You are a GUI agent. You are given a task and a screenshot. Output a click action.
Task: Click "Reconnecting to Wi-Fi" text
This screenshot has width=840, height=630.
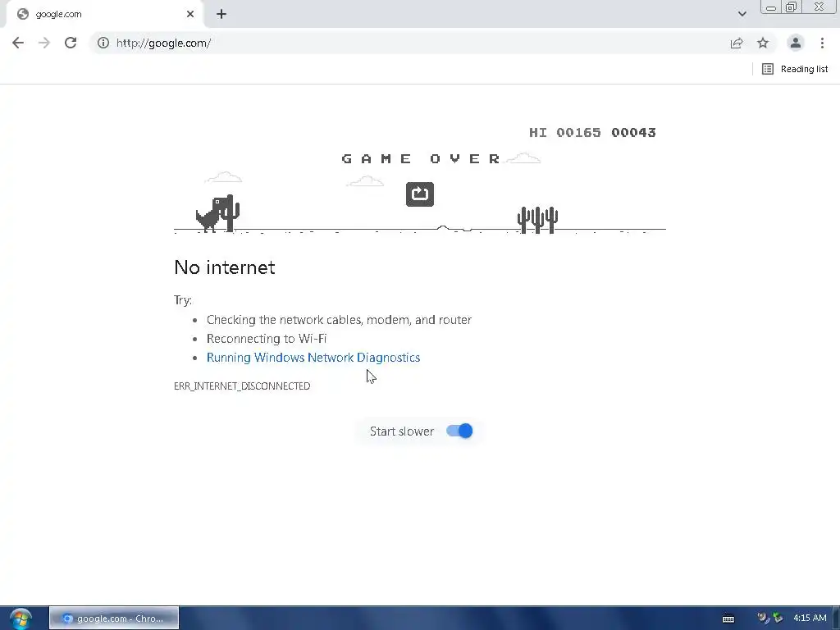tap(267, 339)
